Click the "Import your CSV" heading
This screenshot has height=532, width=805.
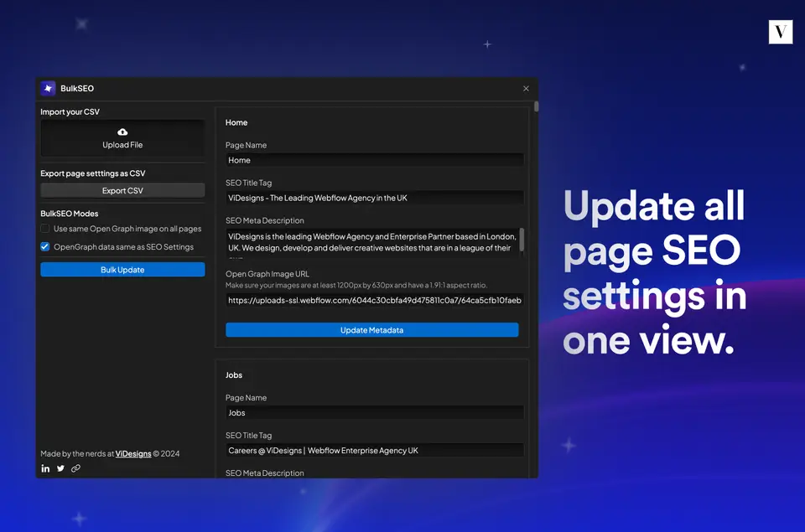tap(70, 111)
